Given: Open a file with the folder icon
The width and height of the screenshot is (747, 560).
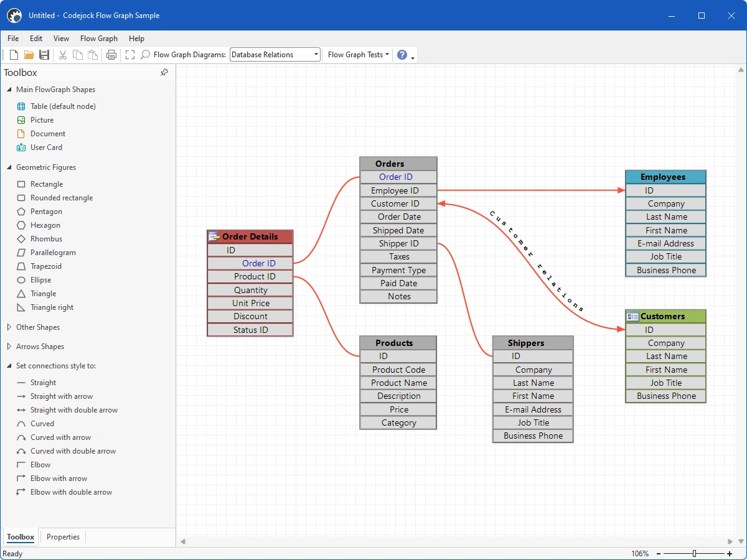Looking at the screenshot, I should (29, 55).
